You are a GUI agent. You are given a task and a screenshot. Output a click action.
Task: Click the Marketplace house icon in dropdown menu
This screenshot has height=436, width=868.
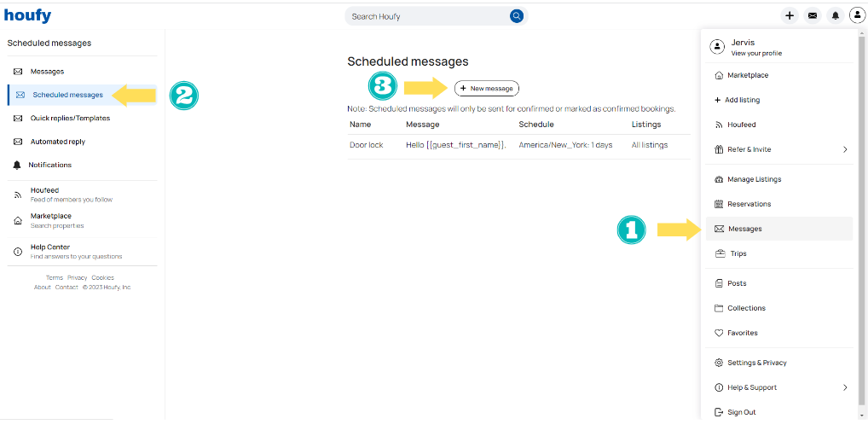point(719,75)
